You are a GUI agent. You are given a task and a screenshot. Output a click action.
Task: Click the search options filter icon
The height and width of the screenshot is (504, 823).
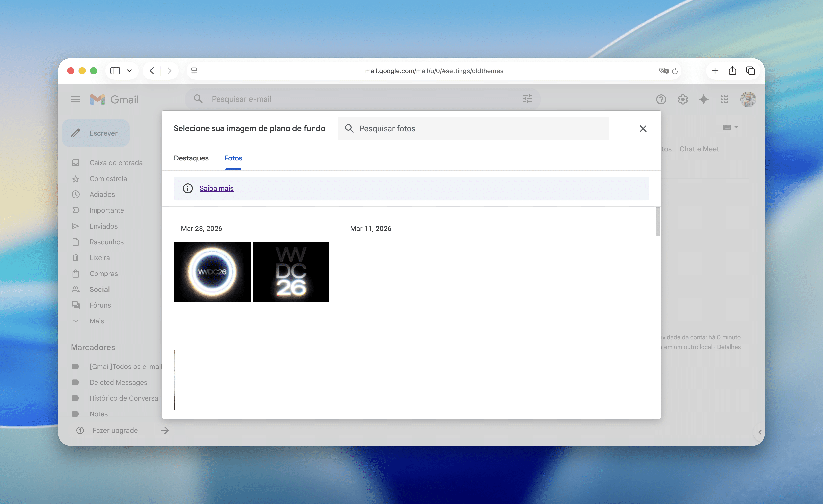[x=527, y=99]
